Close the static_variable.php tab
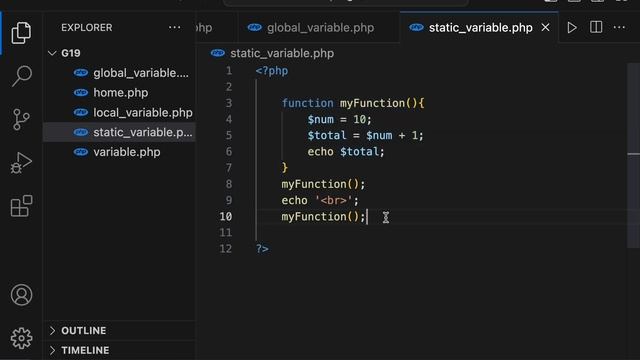This screenshot has width=640, height=360. (x=545, y=27)
